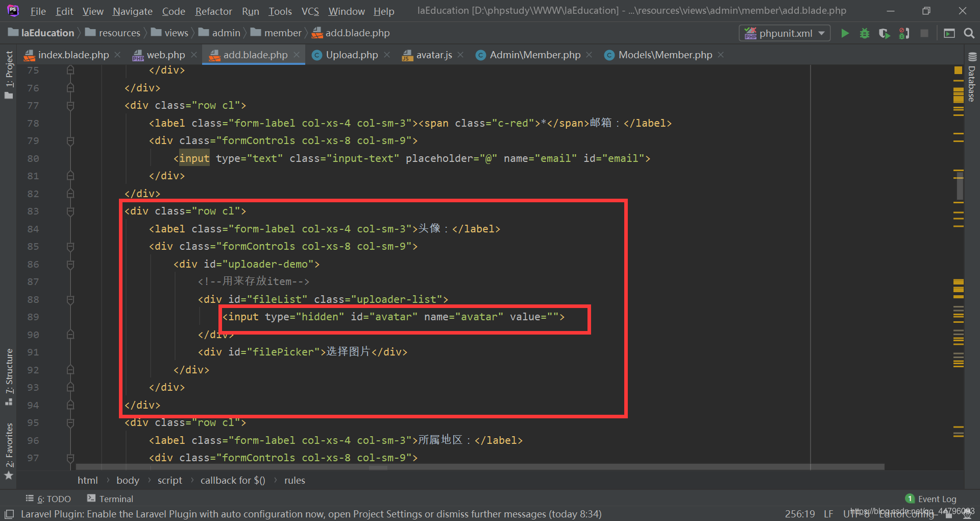Click the green Run button
This screenshot has height=521, width=980.
[x=845, y=33]
